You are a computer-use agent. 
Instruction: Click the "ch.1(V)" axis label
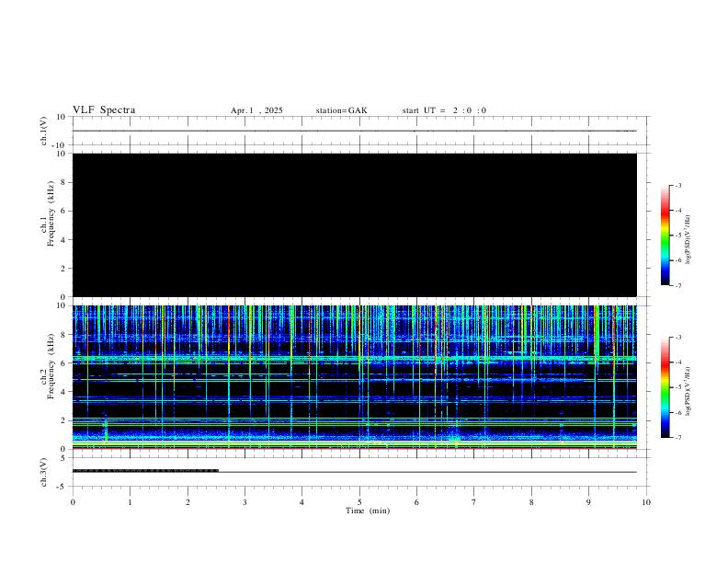(43, 131)
